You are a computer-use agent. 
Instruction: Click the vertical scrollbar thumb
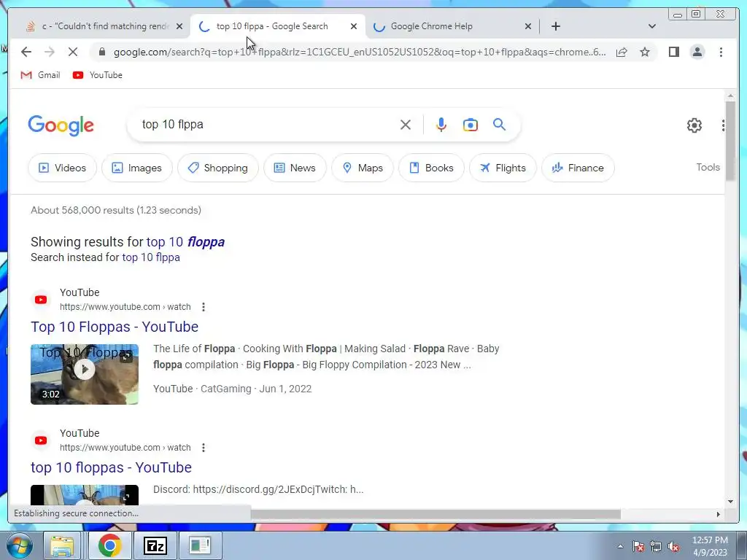[x=730, y=141]
